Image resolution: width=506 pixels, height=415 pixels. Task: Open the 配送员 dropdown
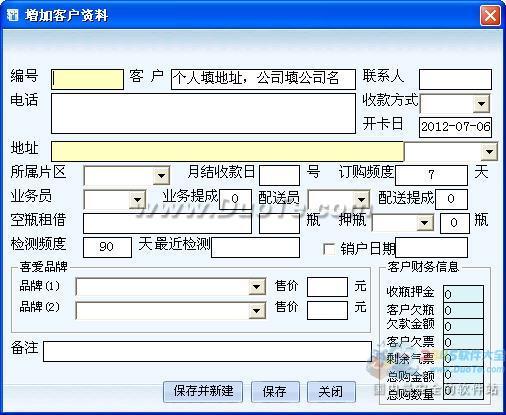[361, 200]
